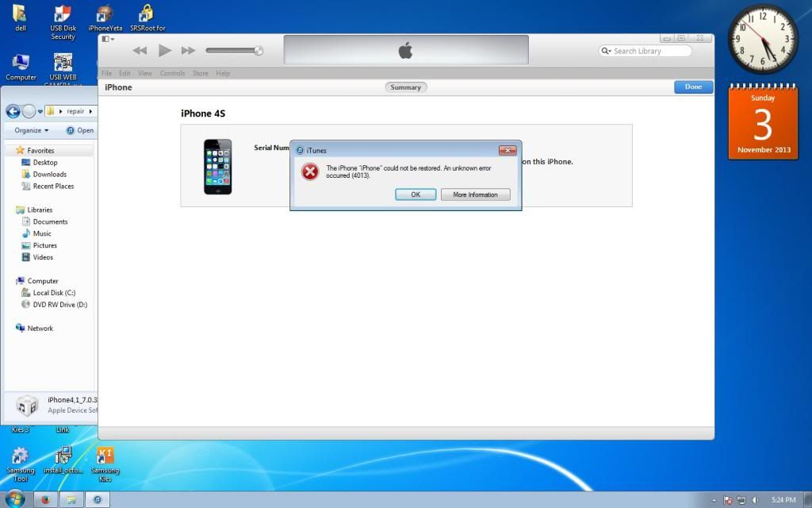Viewport: 812px width, 508px height.
Task: Click the Search Library field
Action: (647, 51)
